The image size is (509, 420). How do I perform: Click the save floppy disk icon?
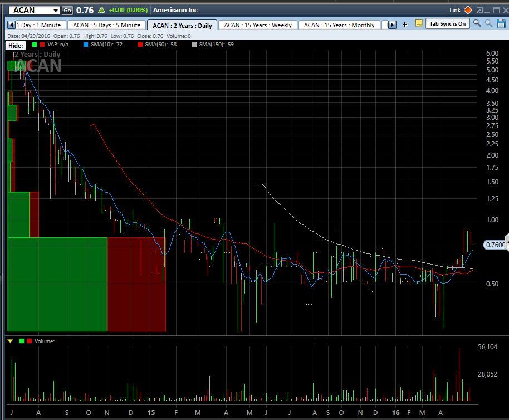coord(500,23)
